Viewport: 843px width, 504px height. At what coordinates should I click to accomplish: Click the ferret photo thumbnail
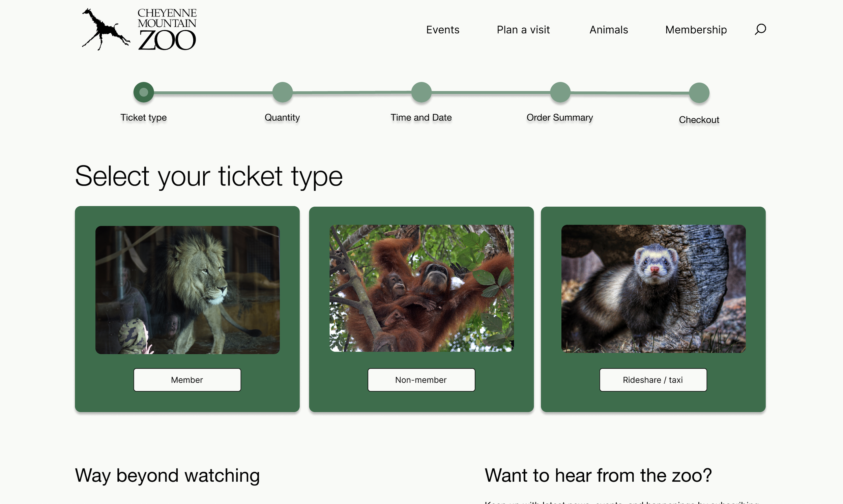click(653, 289)
